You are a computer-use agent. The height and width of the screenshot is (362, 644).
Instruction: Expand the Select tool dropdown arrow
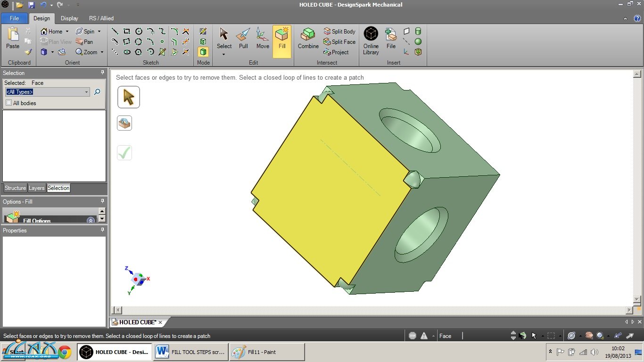[x=224, y=54]
